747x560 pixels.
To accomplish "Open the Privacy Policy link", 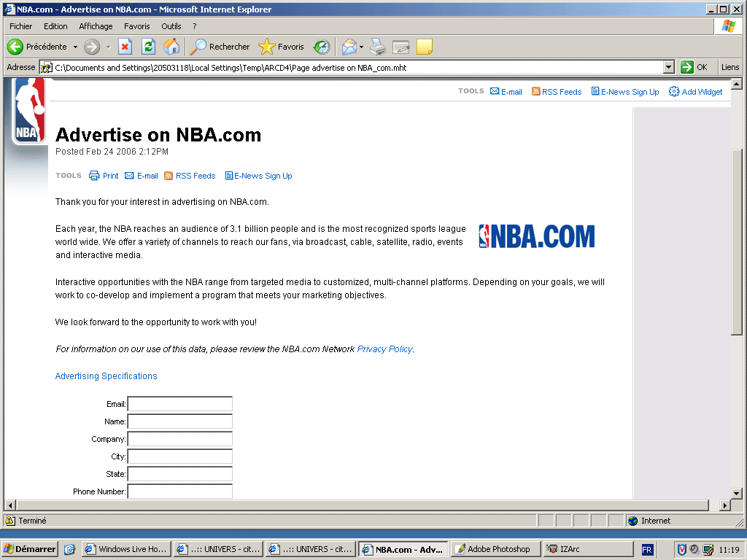I will (385, 349).
